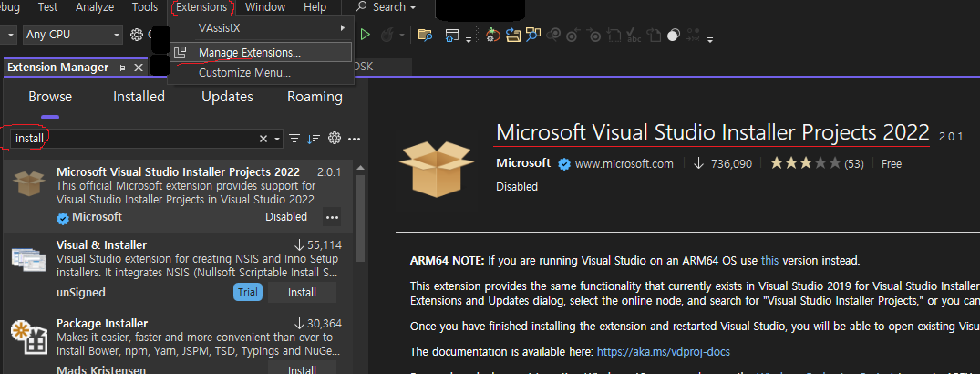
Task: Click the greyed abc checkmark toolbar icon
Action: pyautogui.click(x=634, y=35)
